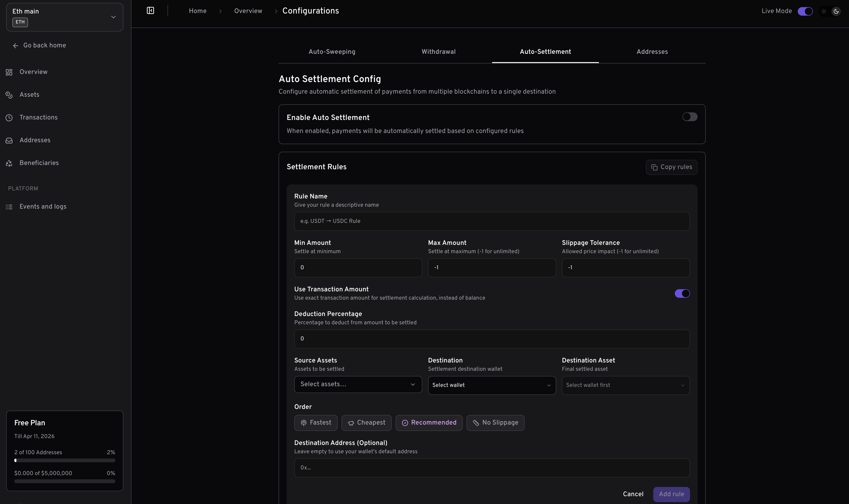Click the Overview grid icon in sidebar
The height and width of the screenshot is (504, 849).
pyautogui.click(x=9, y=72)
